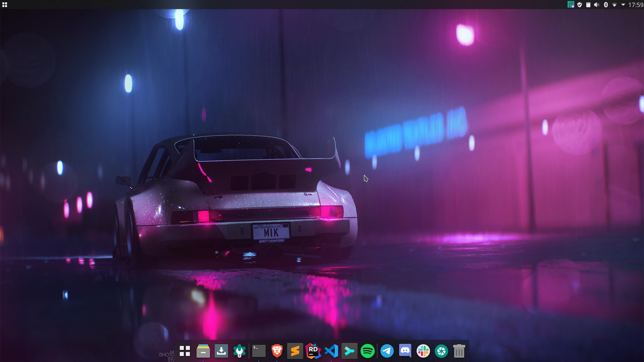
Task: Launch Spotify from the dock
Action: (367, 351)
